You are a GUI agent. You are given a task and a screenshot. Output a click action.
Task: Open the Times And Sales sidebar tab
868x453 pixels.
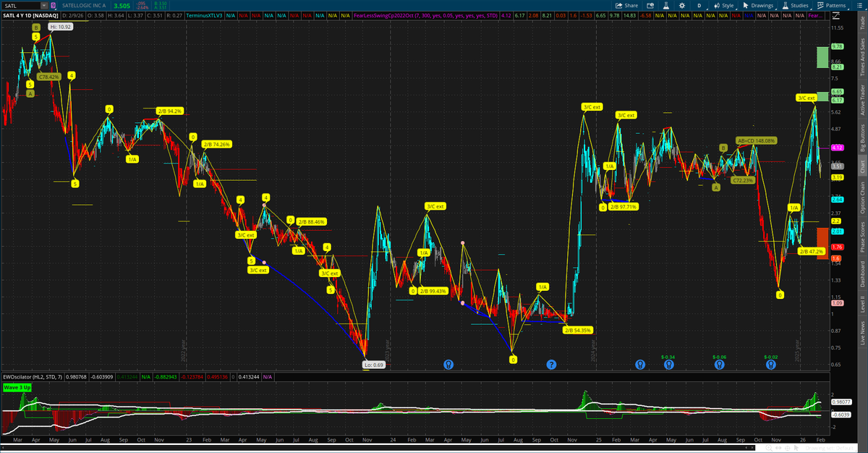861,58
